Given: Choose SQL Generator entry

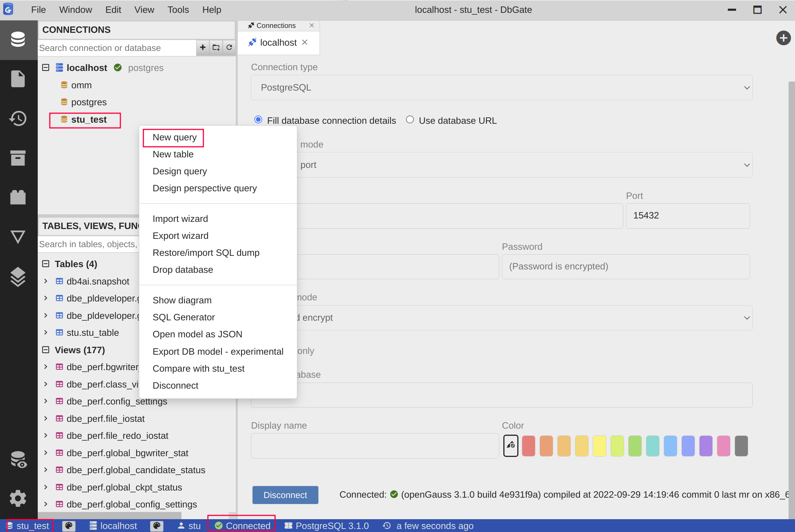Looking at the screenshot, I should coord(218,317).
